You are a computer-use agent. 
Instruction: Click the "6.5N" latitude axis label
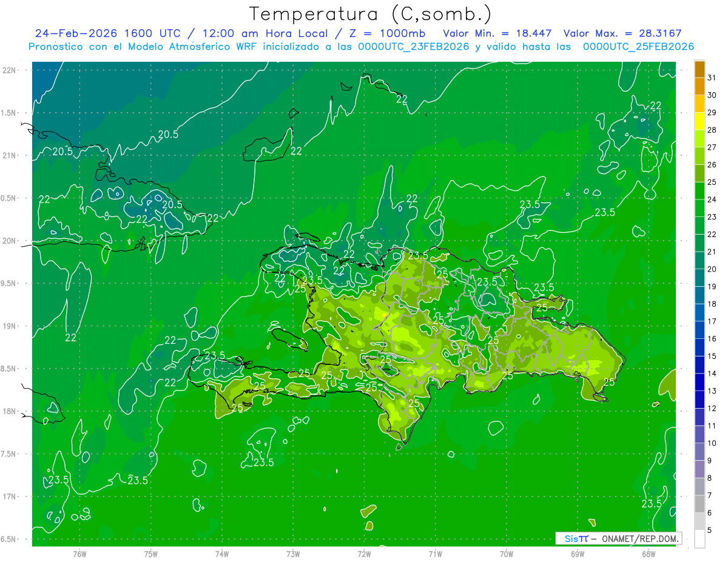[x=9, y=539]
